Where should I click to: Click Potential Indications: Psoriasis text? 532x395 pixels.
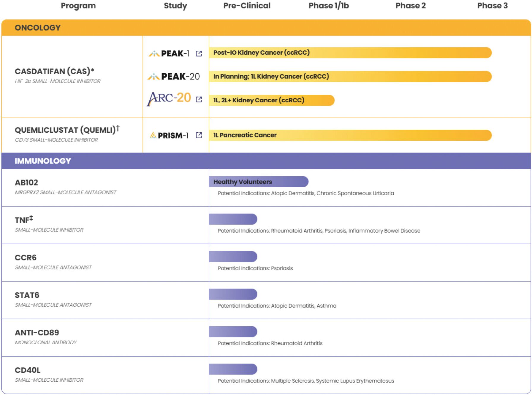255,268
